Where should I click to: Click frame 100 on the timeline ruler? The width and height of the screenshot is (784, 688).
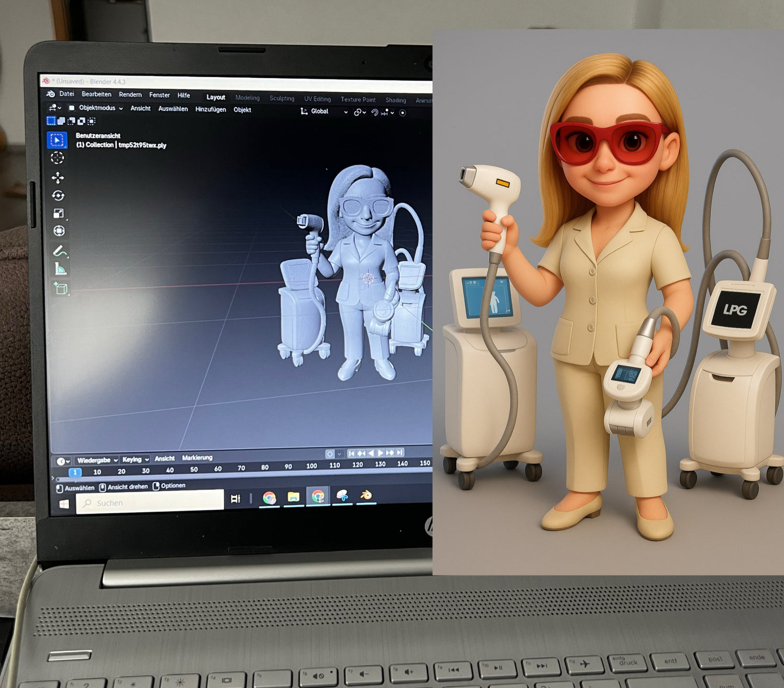click(x=312, y=465)
